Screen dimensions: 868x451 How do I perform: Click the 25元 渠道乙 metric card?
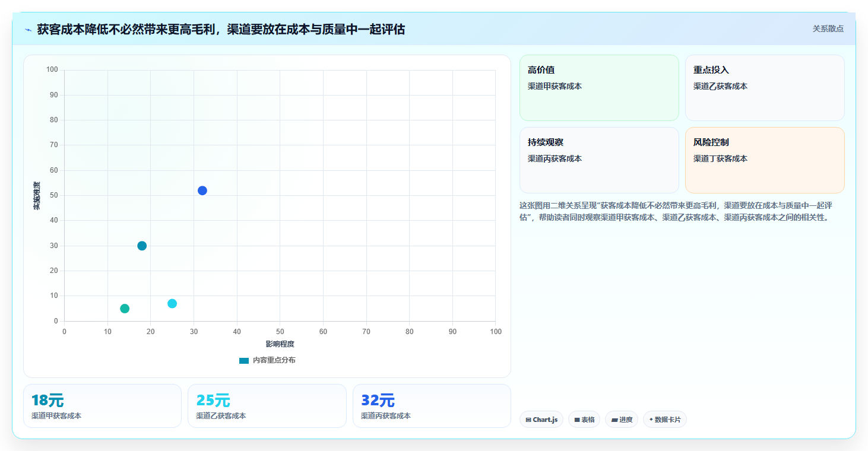[267, 406]
